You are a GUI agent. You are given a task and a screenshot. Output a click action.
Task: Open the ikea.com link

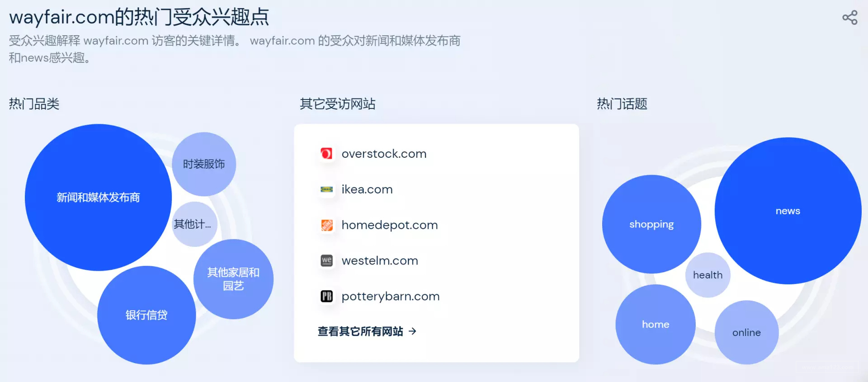coord(367,189)
